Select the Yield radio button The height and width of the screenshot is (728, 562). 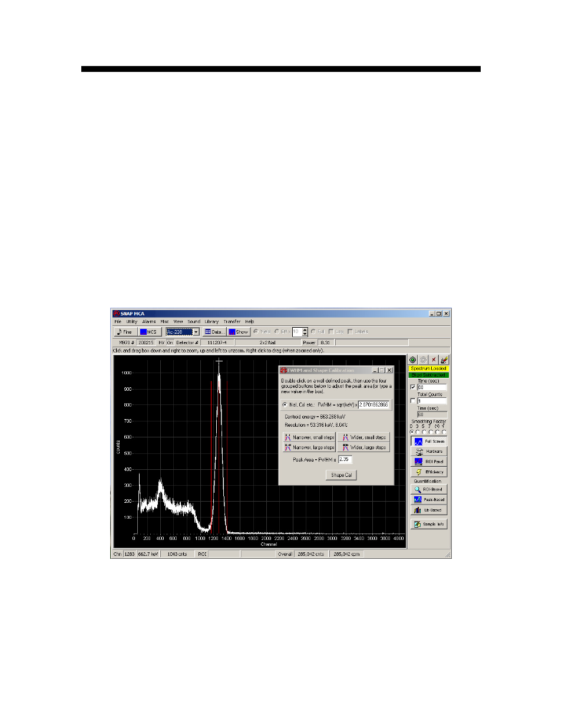click(x=256, y=332)
